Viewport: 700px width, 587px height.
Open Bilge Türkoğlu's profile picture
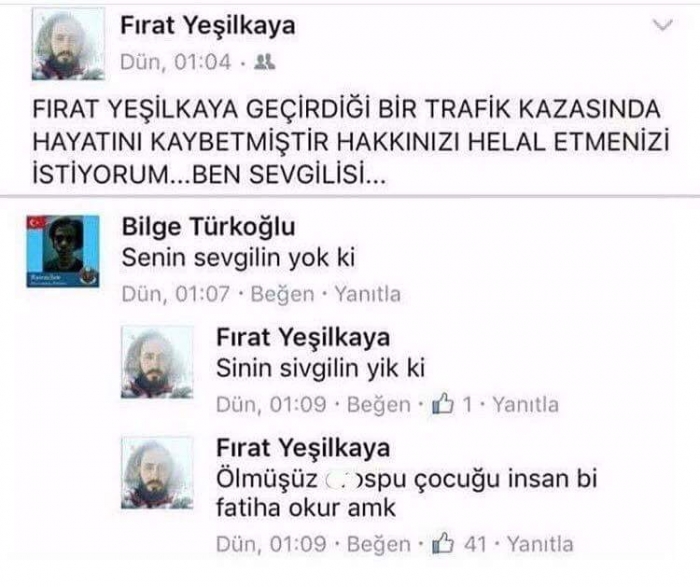coord(63,251)
